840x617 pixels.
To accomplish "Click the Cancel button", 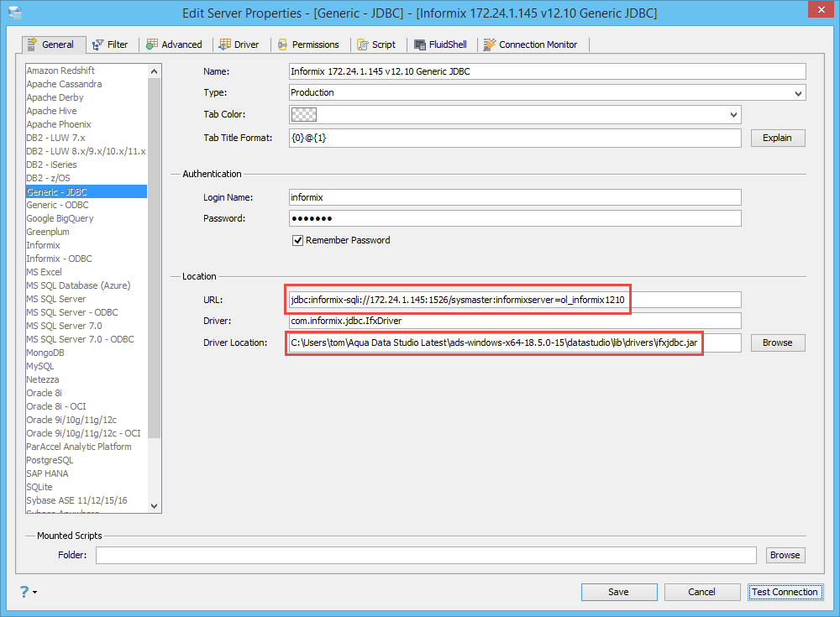I will 701,592.
